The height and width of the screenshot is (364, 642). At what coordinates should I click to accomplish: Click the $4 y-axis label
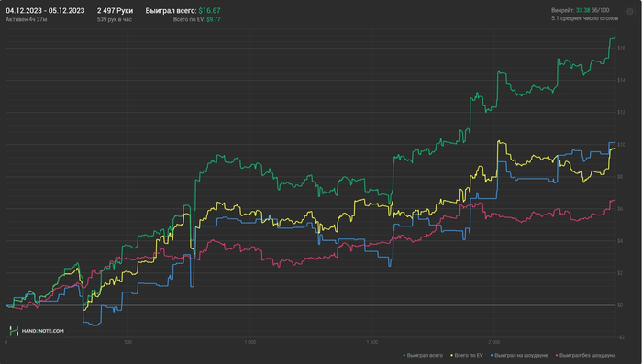point(620,241)
